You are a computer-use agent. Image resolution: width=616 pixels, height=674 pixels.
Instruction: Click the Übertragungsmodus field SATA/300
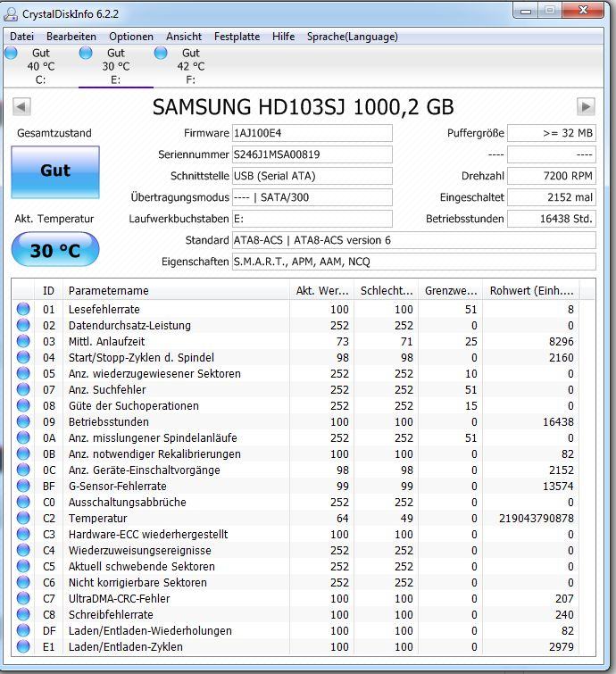pyautogui.click(x=312, y=197)
